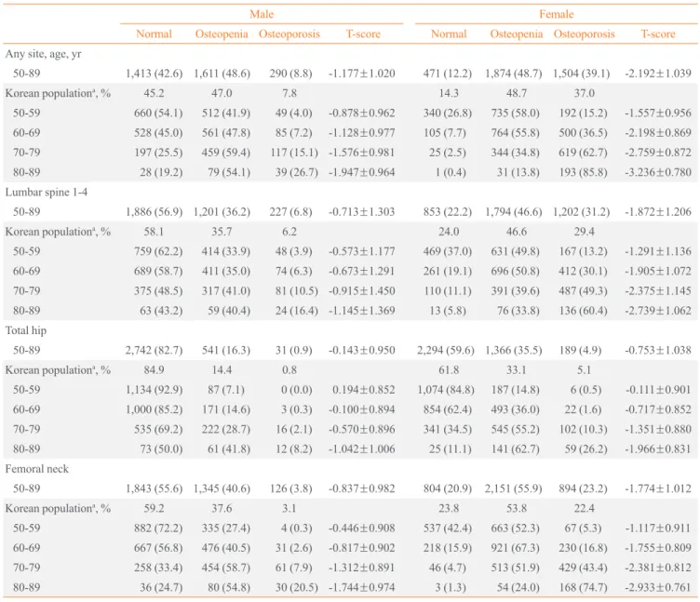Select the value '1,886 (56.9)'

coord(154,212)
